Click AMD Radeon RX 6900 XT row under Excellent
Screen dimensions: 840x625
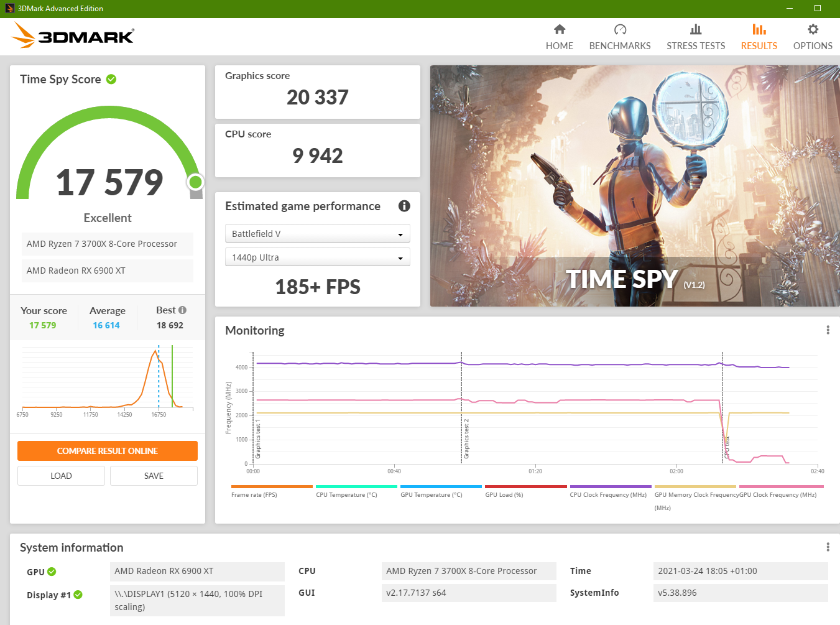tap(108, 271)
